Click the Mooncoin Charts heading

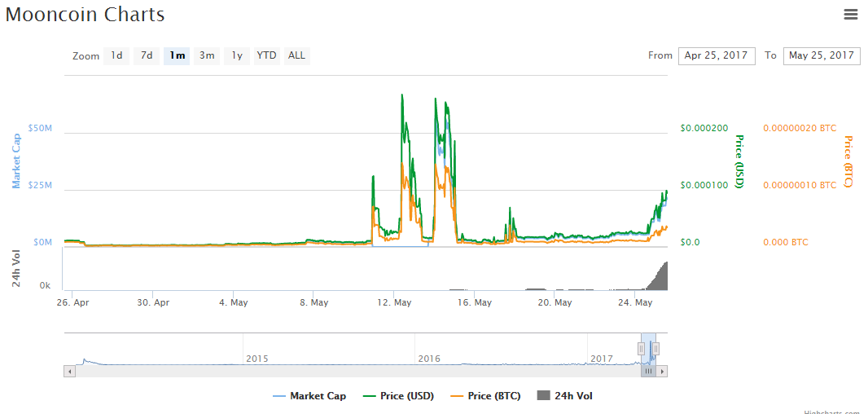click(x=85, y=15)
